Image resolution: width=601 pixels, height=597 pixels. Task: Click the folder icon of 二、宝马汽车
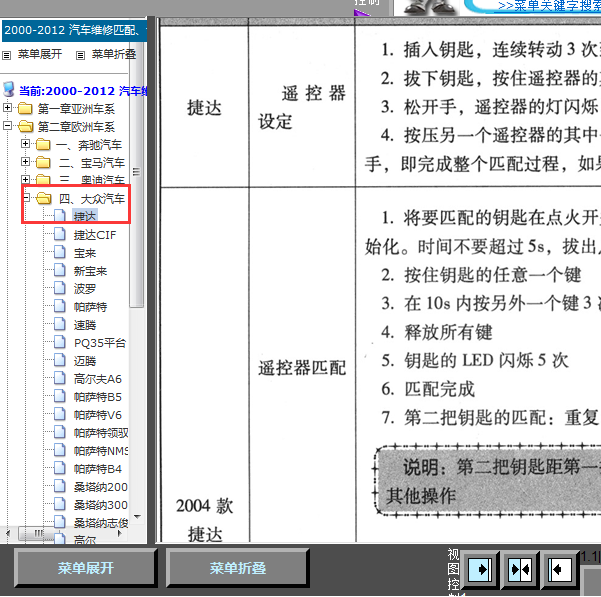point(43,162)
